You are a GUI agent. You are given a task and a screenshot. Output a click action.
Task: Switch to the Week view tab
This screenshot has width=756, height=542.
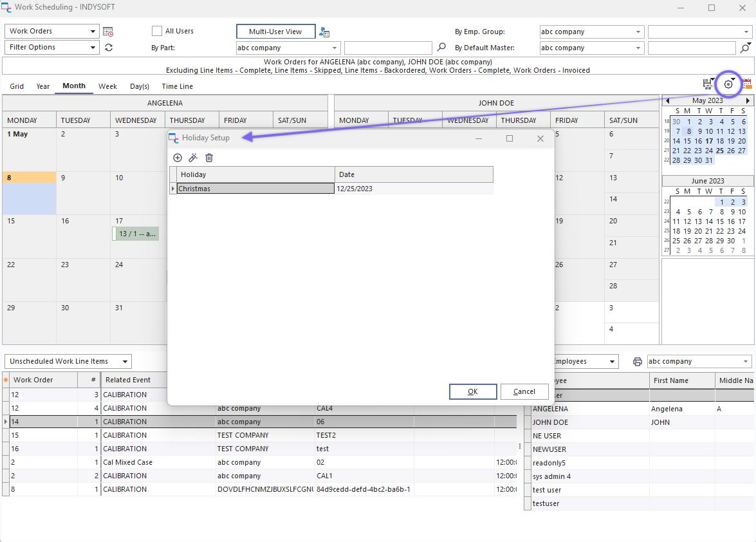[x=107, y=86]
